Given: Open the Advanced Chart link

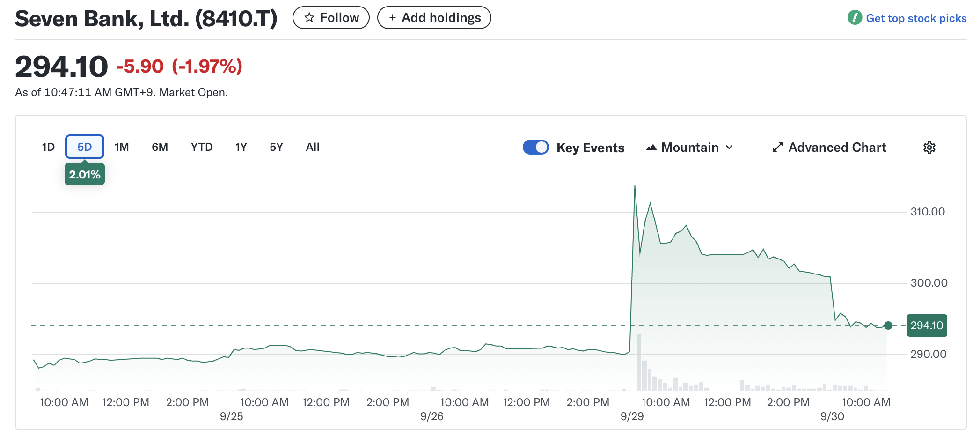Looking at the screenshot, I should (x=837, y=148).
